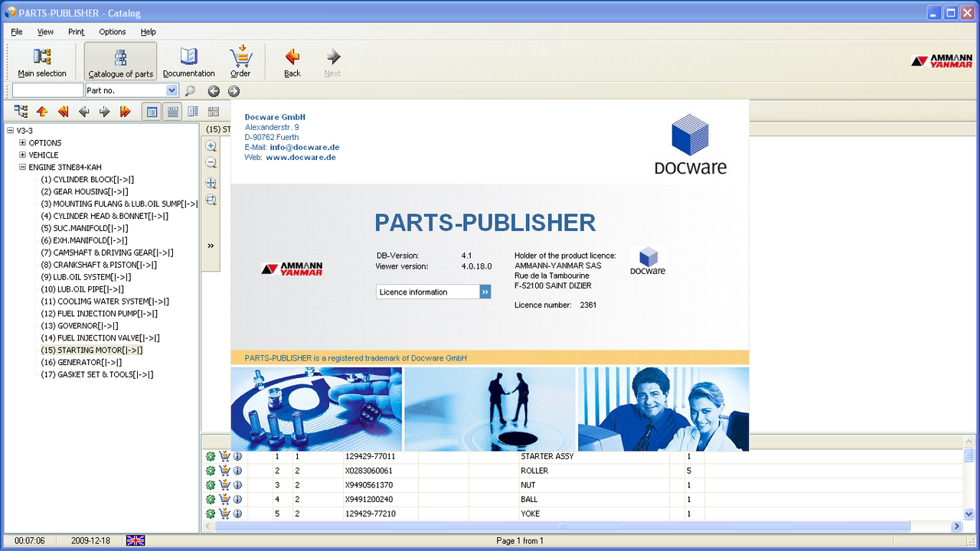Zoom in on the drawing
980x551 pixels.
click(x=211, y=146)
